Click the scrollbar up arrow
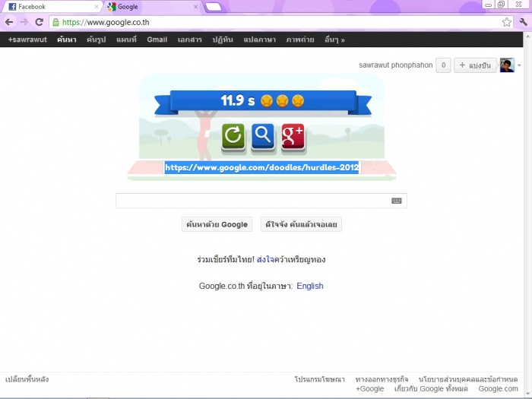Screen dimensions: 532x399 (x=528, y=36)
